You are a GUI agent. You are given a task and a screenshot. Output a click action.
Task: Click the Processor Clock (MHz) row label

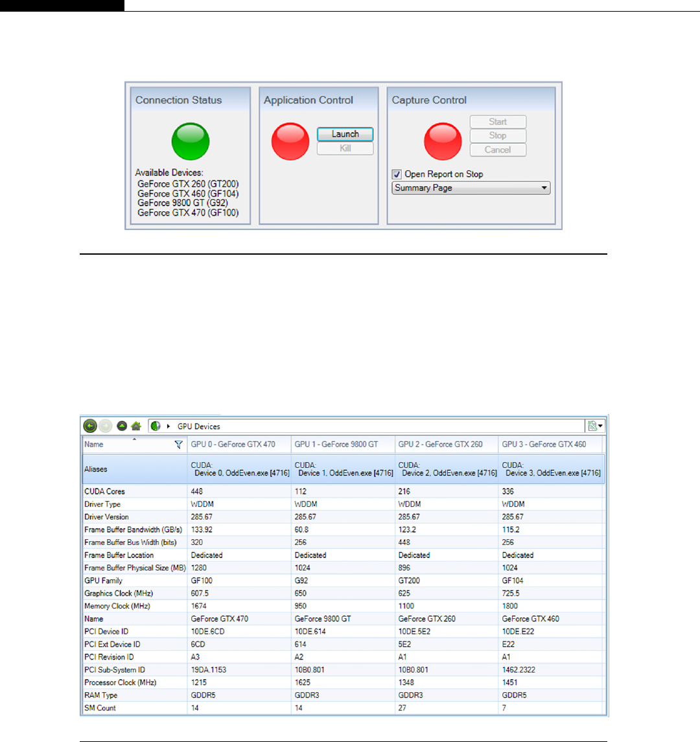click(x=120, y=683)
